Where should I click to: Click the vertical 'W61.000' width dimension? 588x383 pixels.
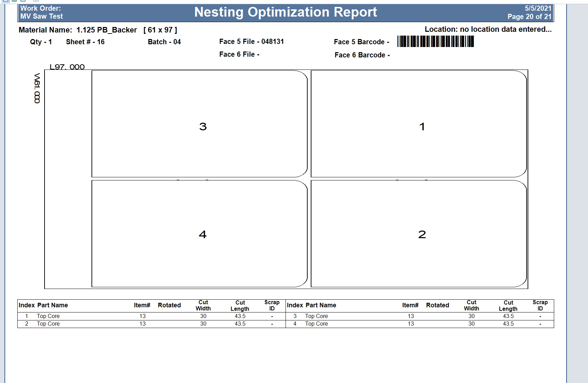point(37,88)
